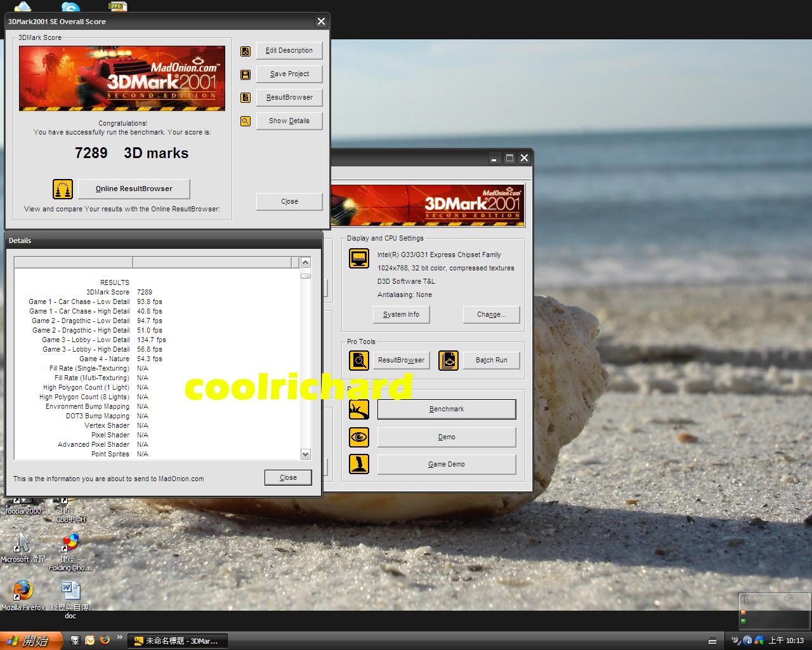Click Close in the Details window
Screen dimensions: 812x650
tap(288, 478)
